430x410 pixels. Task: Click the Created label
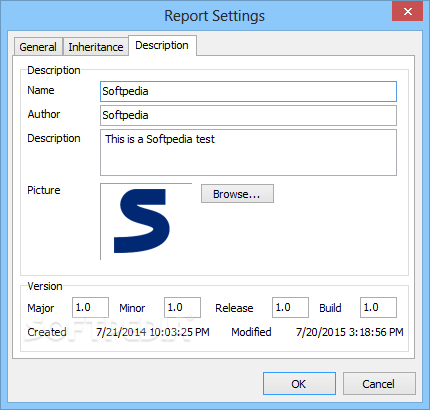tap(47, 332)
